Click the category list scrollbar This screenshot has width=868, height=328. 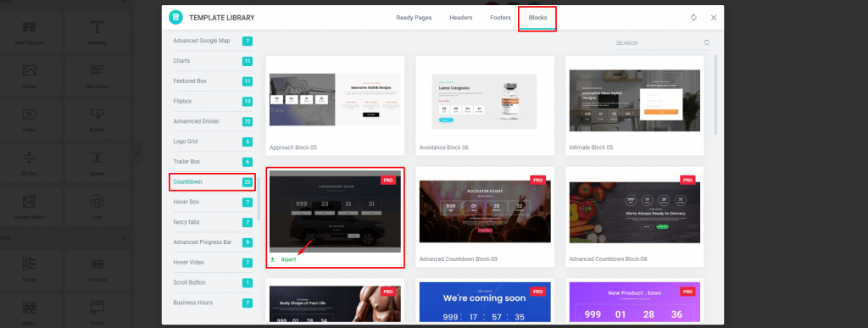pos(259,198)
